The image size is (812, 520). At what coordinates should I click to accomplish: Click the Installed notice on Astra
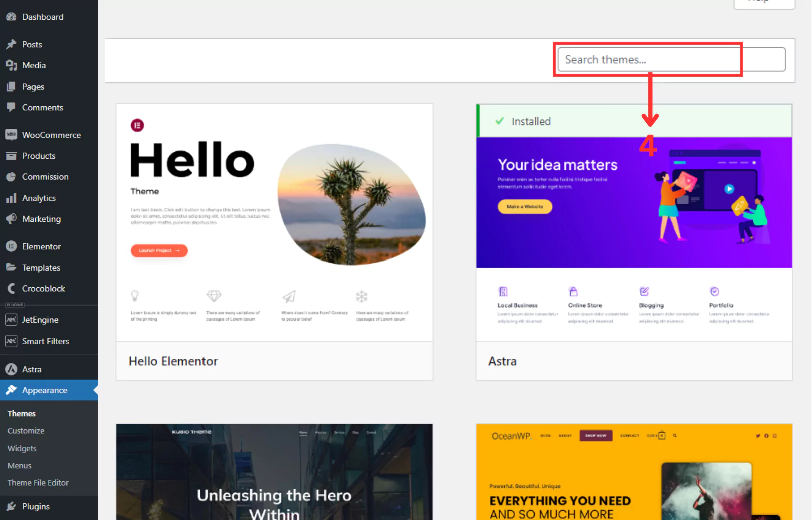click(634, 121)
